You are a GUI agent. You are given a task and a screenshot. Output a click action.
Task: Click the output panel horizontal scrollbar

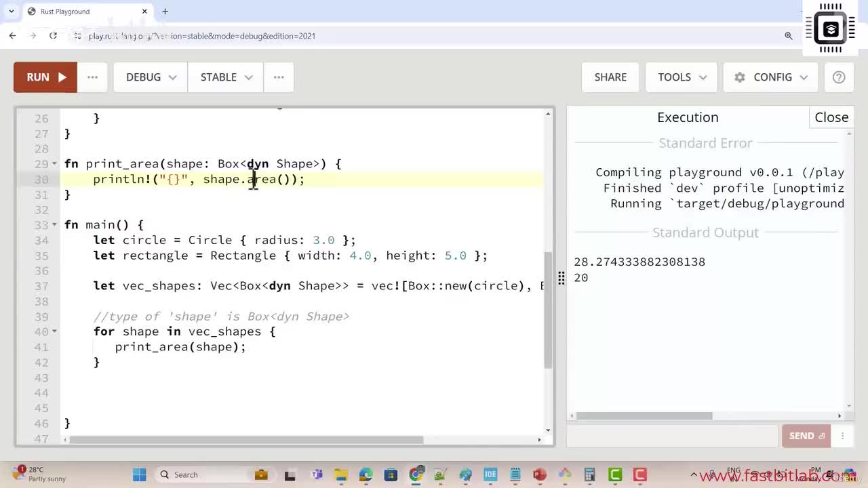tap(644, 415)
